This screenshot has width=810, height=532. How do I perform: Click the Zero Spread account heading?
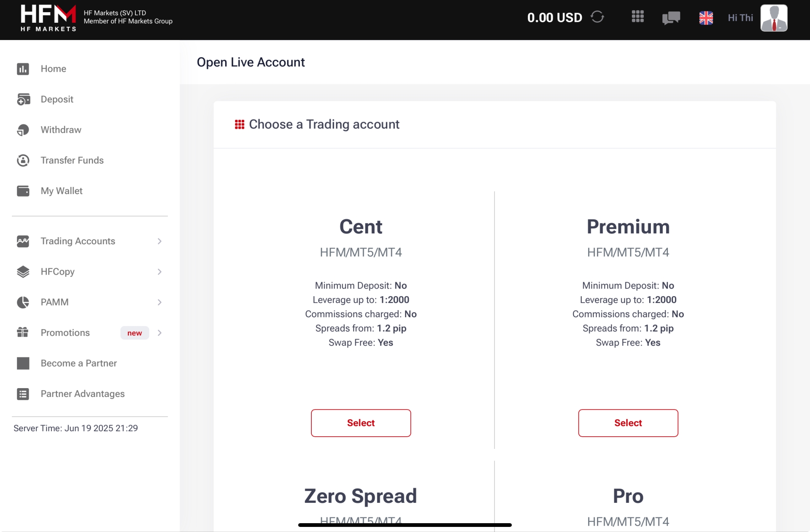click(360, 496)
